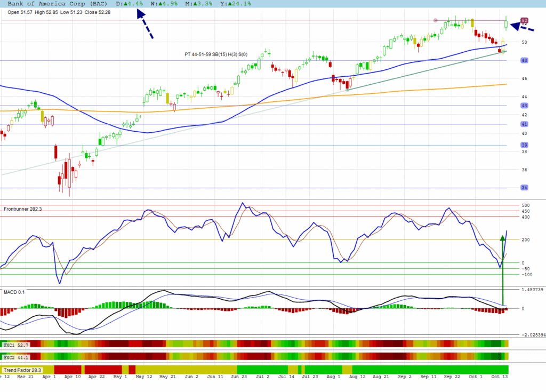Click the MACD 0.1 indicator label

click(14, 292)
